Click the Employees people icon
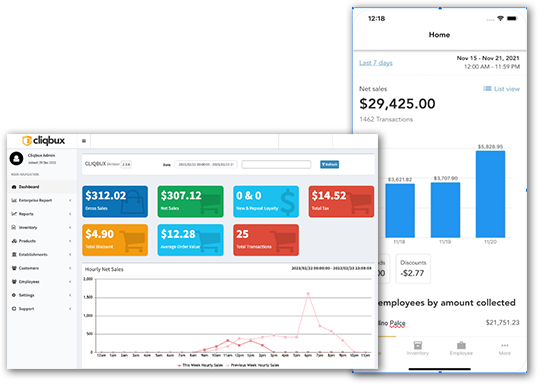Viewport: 538px width, 384px height. (x=14, y=282)
